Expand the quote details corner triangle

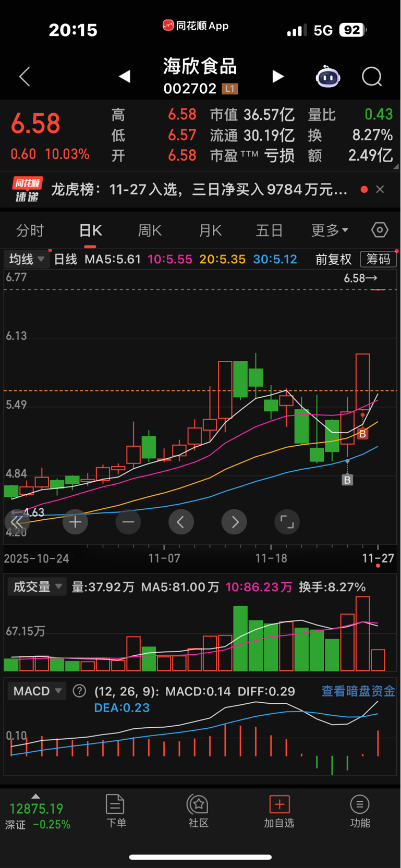(396, 166)
